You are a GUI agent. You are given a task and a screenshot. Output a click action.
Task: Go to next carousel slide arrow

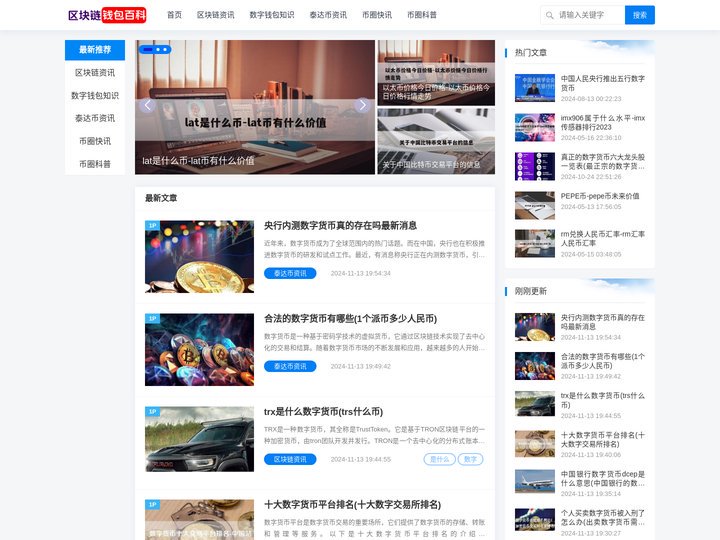pyautogui.click(x=362, y=105)
